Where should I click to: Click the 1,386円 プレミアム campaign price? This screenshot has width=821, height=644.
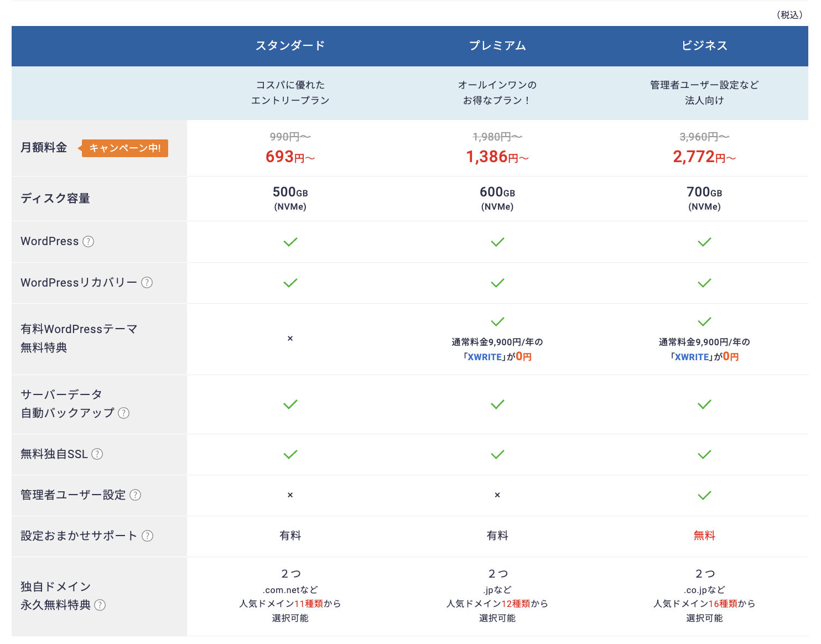(497, 157)
